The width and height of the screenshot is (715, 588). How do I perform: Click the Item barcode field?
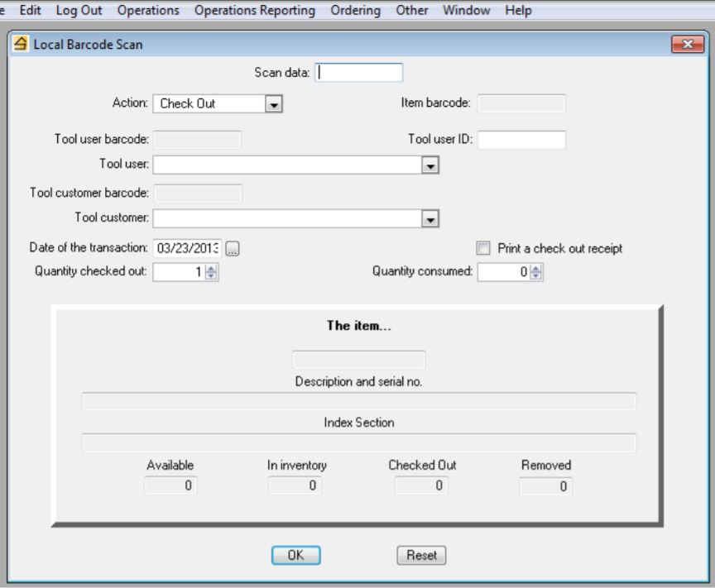click(521, 103)
